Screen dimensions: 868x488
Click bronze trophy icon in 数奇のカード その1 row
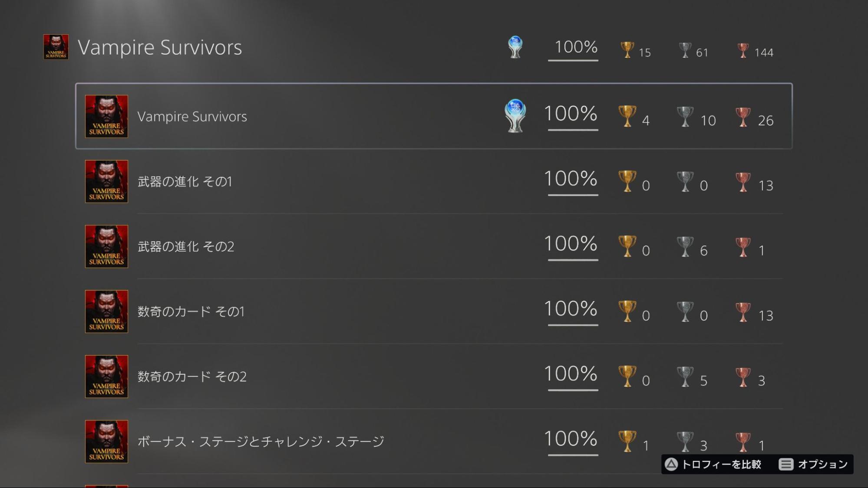click(743, 312)
